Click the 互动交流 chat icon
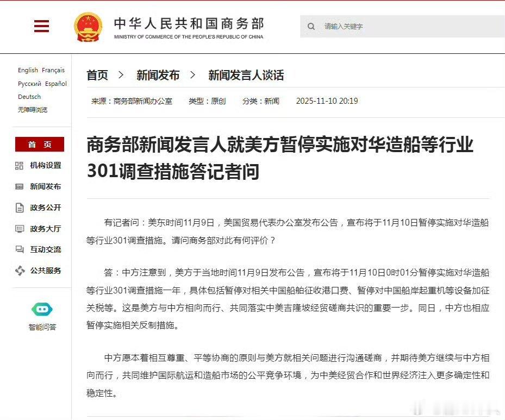Viewport: 505px width, 420px height. coord(20,249)
